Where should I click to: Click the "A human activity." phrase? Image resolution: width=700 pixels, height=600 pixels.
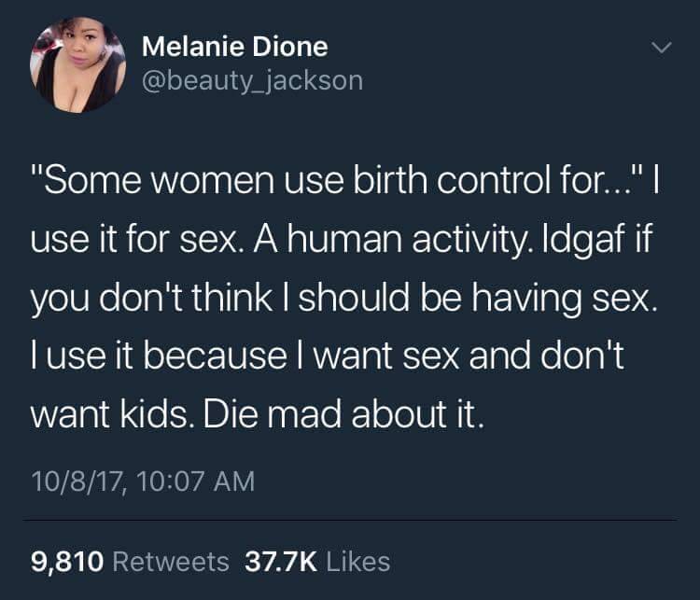tap(394, 240)
